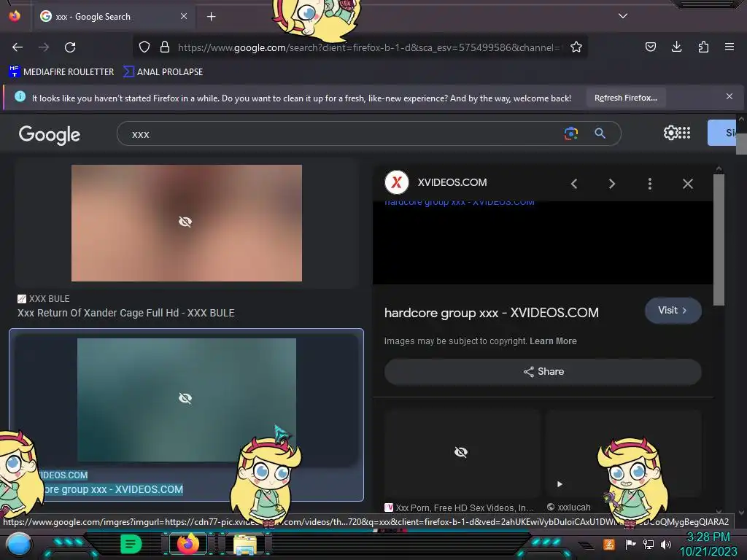Bookmark this page with the star icon
The width and height of the screenshot is (747, 560).
576,47
